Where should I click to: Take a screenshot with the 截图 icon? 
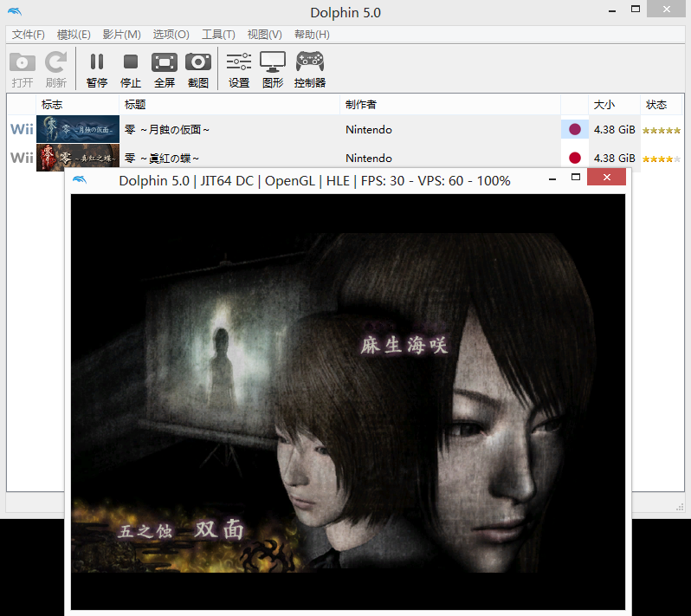pos(198,68)
